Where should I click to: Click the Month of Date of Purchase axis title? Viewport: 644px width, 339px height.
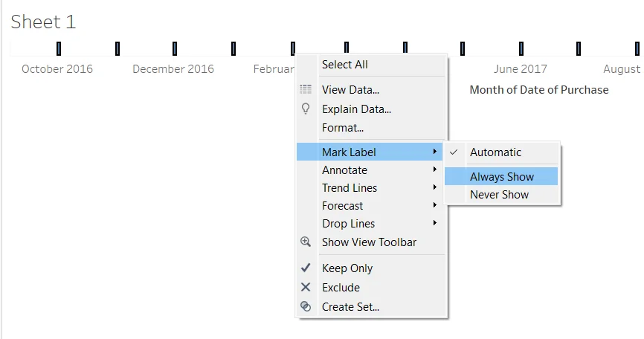point(539,90)
